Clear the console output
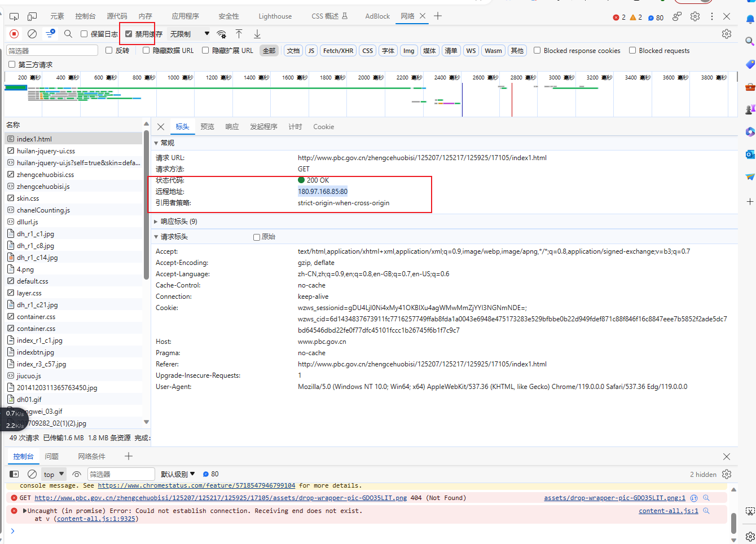The image size is (756, 544). 32,474
